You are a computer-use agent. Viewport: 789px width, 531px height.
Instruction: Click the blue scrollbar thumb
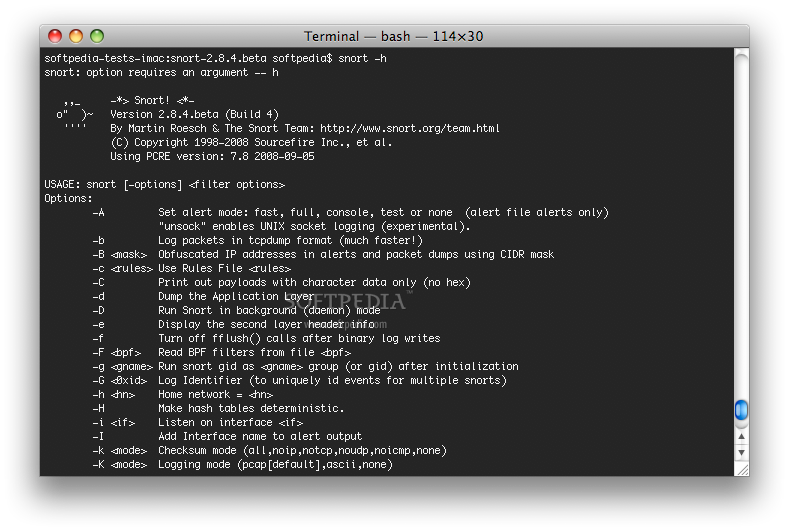pos(741,410)
